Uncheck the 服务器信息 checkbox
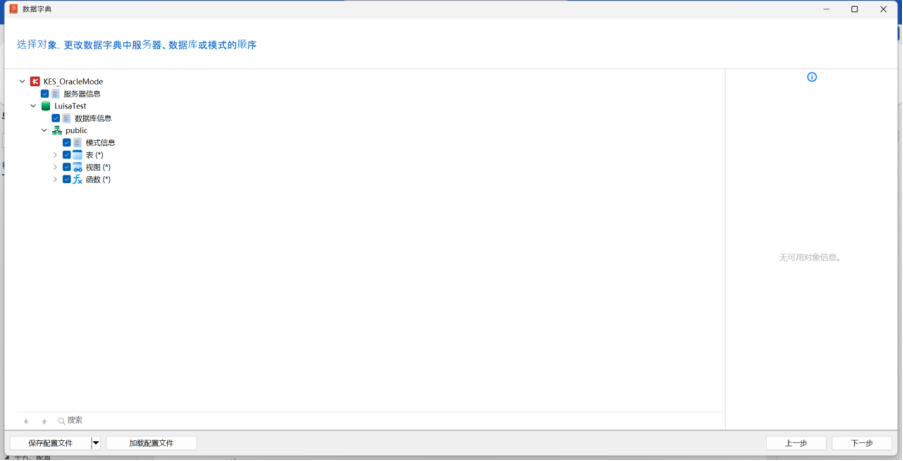 point(45,94)
